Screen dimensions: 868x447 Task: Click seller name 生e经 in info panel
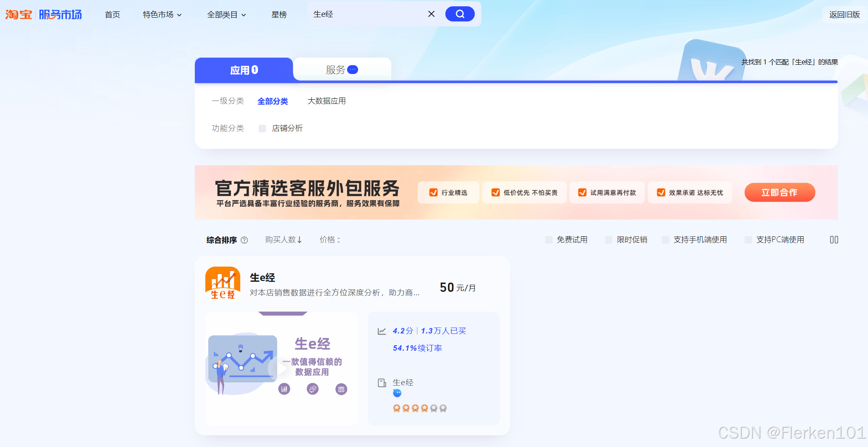[x=403, y=382]
